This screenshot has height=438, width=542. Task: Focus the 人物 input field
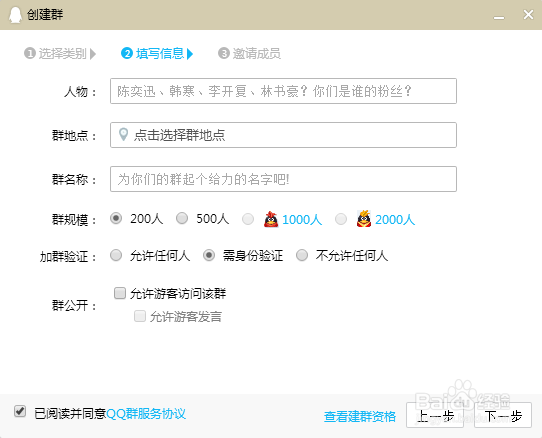pyautogui.click(x=283, y=91)
